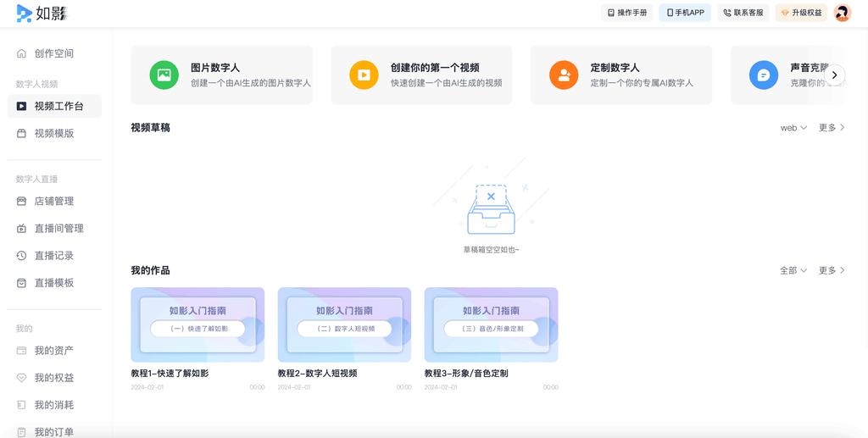Open 我的权益 sidebar entry
The image size is (868, 438).
[x=54, y=378]
